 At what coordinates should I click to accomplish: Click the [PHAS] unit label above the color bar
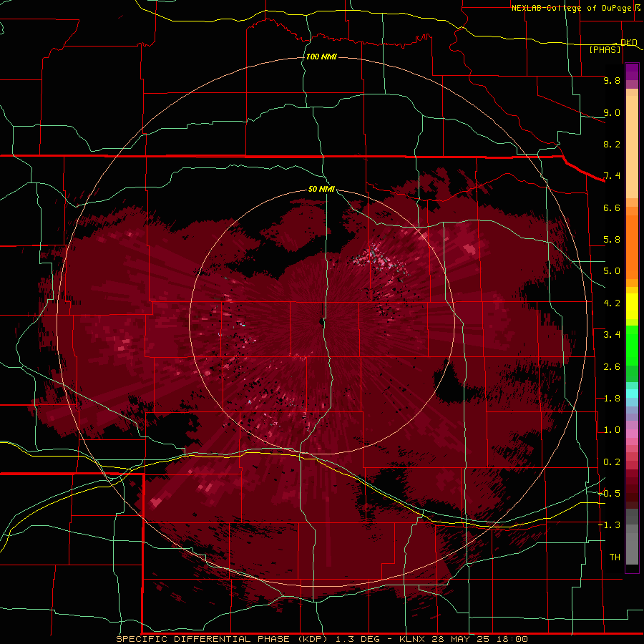605,49
